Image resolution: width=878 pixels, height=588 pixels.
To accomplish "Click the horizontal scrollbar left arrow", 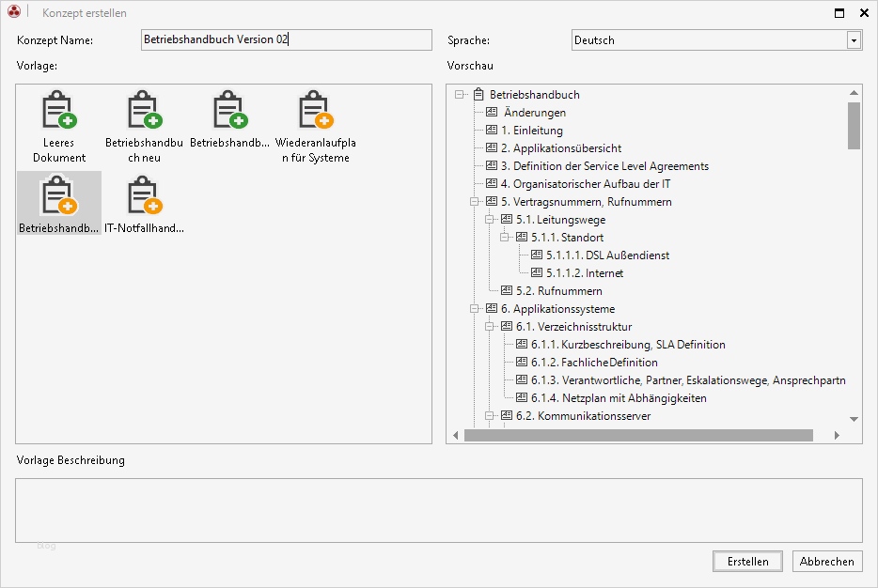I will click(455, 435).
